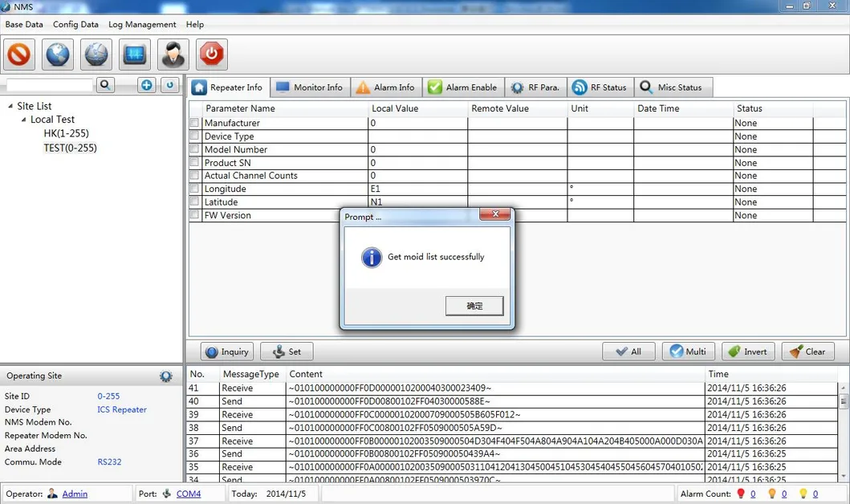Click the blue plus add site icon
Viewport: 850px width, 504px height.
click(146, 85)
